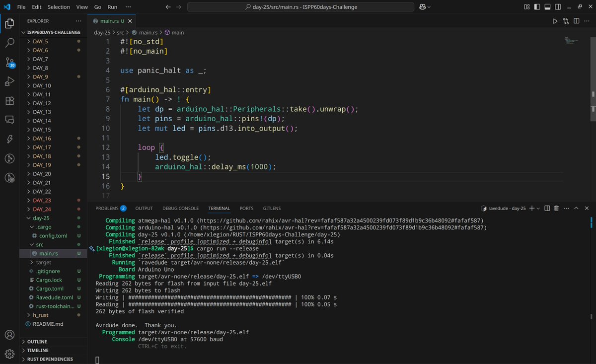Open the terminal launch profile dropdown arrow

pos(538,209)
